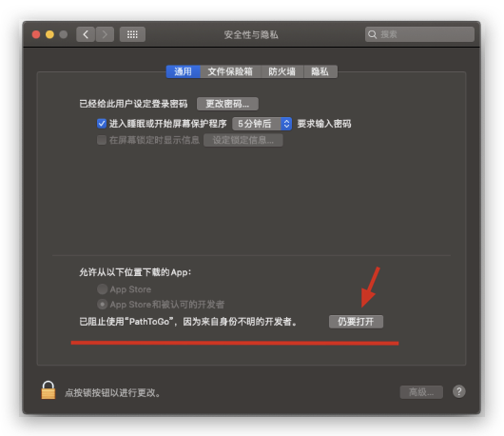
Task: Toggle 在屏幕锁定时显示信息 checkbox
Action: 102,140
